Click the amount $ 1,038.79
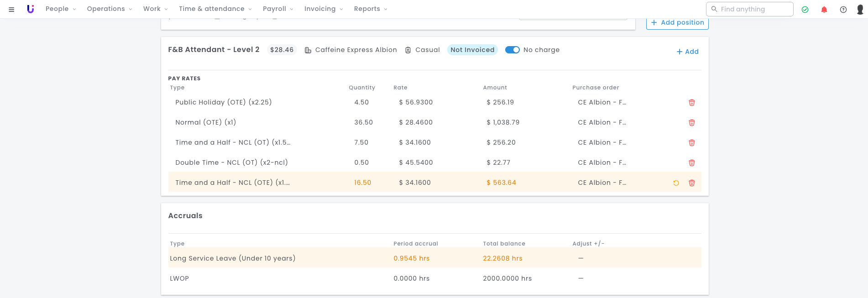868x298 pixels. click(503, 122)
